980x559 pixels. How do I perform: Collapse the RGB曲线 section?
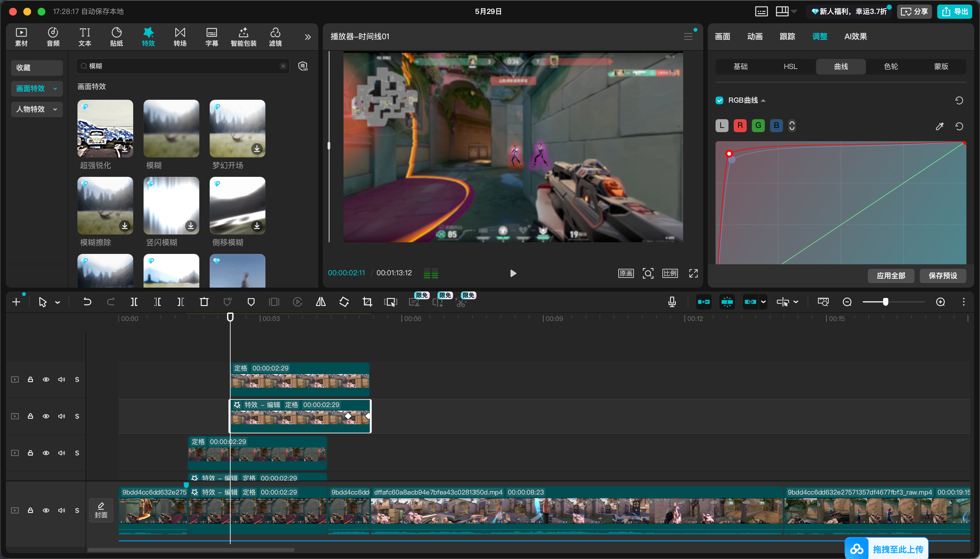click(763, 101)
